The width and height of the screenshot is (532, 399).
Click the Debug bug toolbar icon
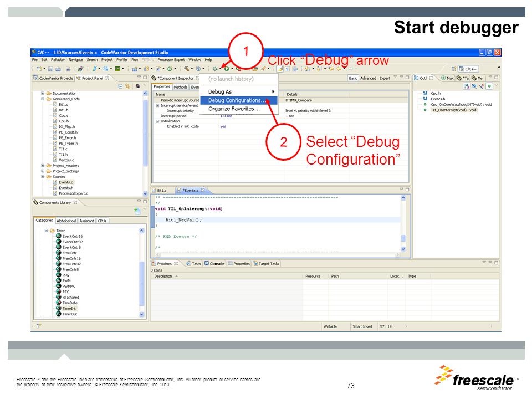tap(215, 69)
